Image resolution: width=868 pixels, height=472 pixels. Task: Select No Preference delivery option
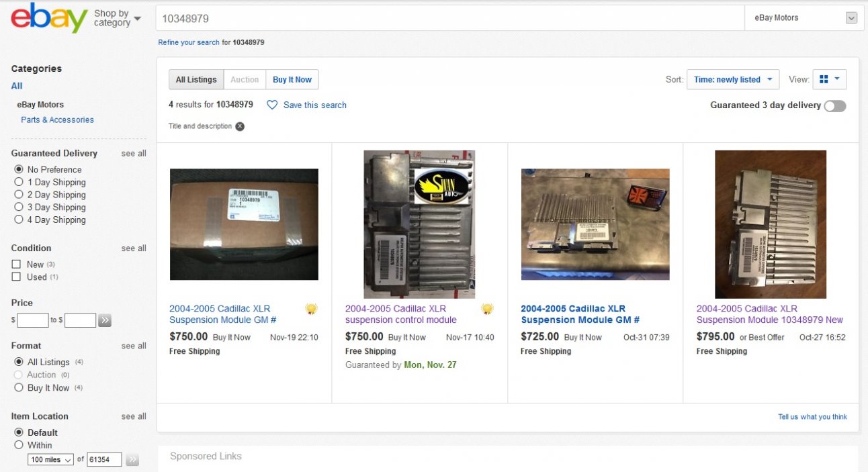19,170
